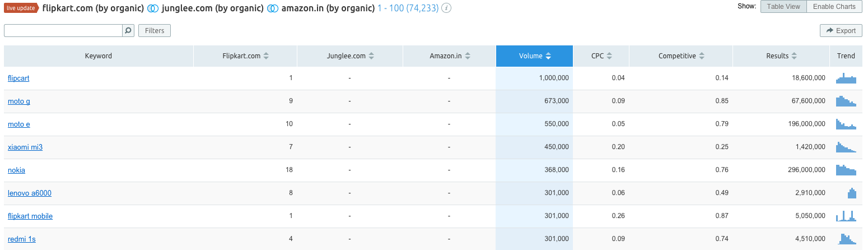Open trend chart for redmi 1s row
This screenshot has width=868, height=250.
pyautogui.click(x=848, y=239)
